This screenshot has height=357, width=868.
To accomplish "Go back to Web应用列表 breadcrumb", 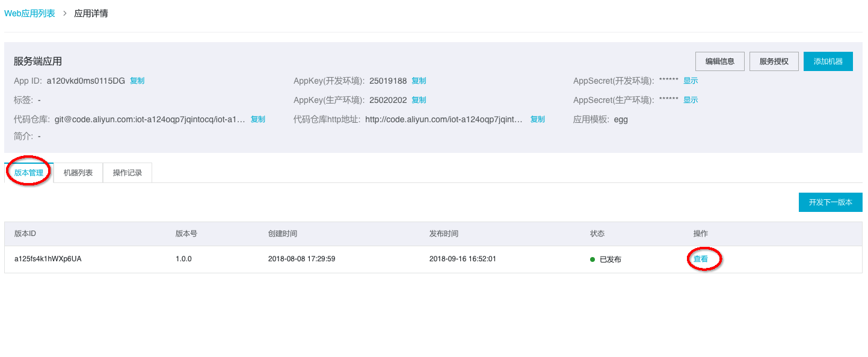I will 29,13.
